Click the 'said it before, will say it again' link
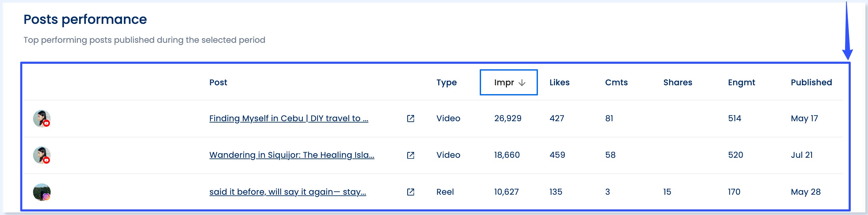The width and height of the screenshot is (868, 215). coord(288,192)
